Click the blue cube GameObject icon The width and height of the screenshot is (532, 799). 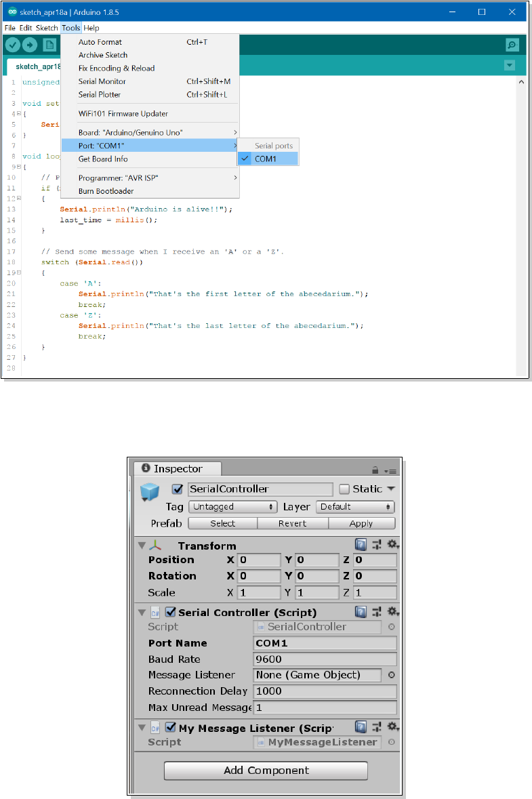pyautogui.click(x=150, y=492)
